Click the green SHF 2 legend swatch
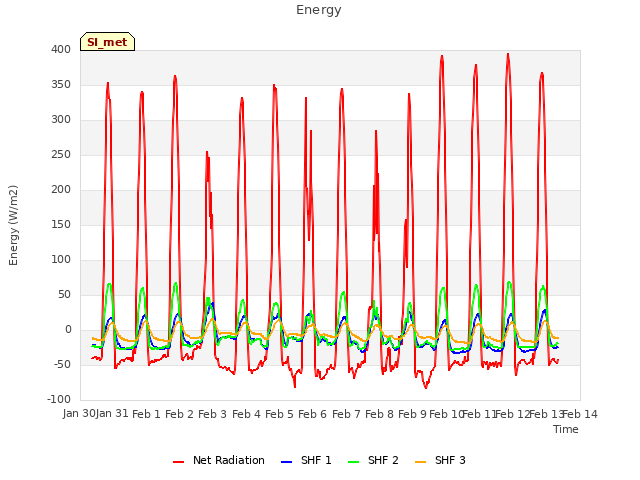Viewport: 640px width, 480px height. pyautogui.click(x=353, y=461)
